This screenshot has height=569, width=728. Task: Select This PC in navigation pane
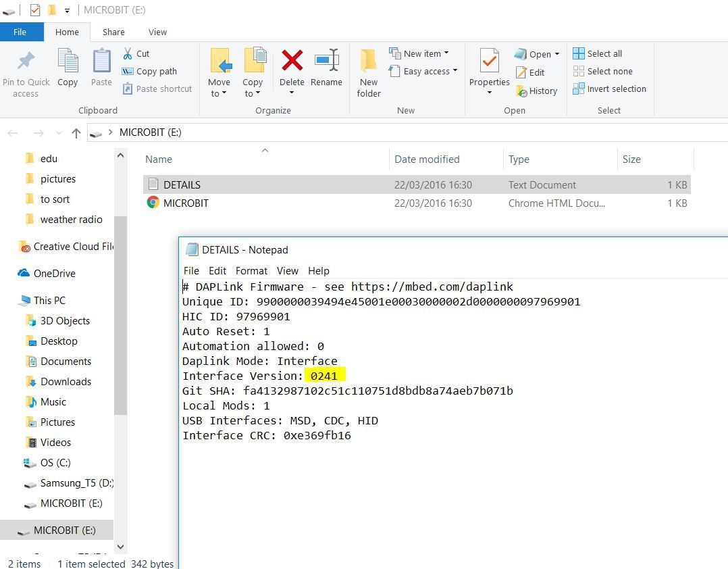pyautogui.click(x=42, y=301)
